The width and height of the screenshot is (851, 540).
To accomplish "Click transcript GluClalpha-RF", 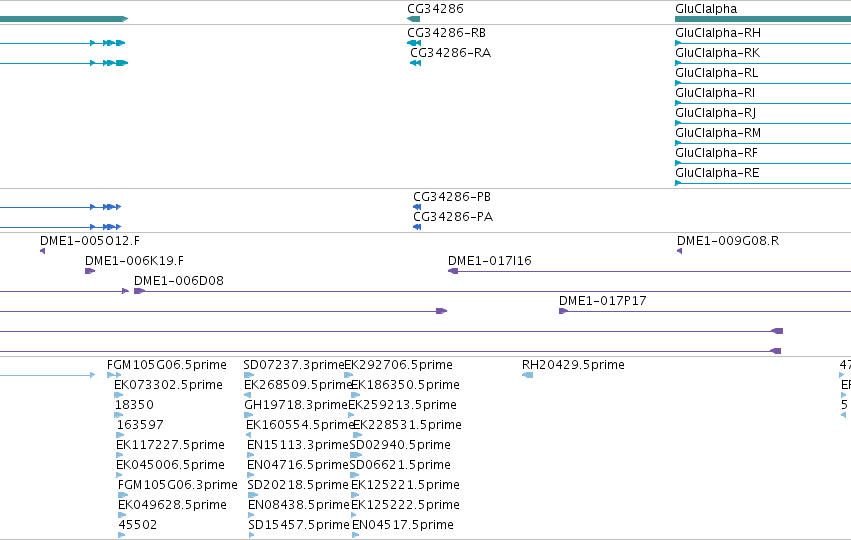I will point(716,153).
